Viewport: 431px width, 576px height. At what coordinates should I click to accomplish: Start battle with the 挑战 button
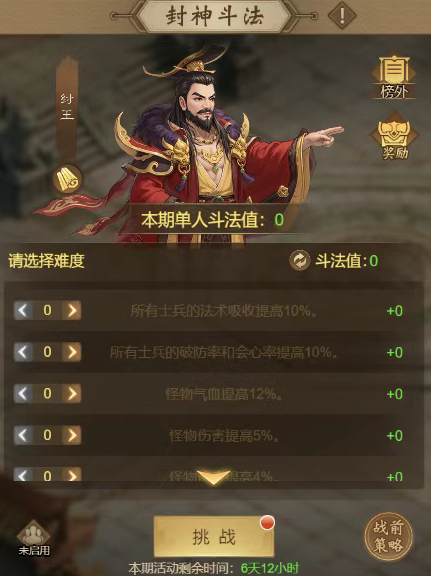pyautogui.click(x=214, y=537)
